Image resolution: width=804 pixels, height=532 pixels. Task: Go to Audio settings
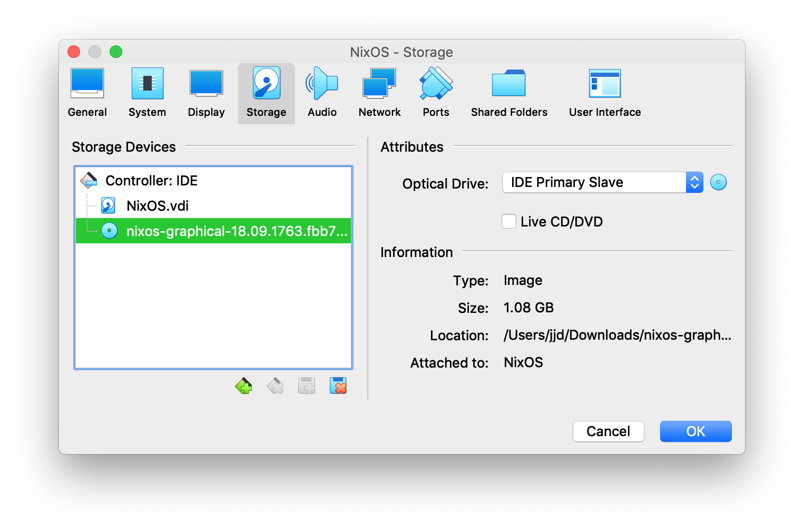tap(322, 93)
